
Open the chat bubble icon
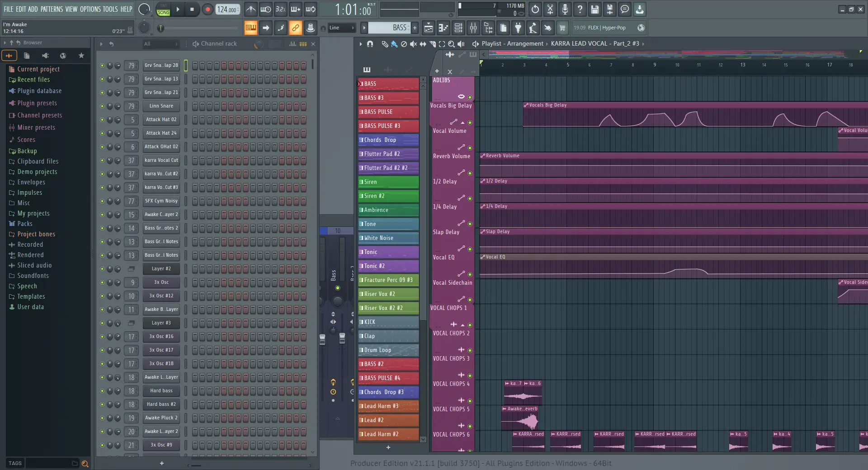(x=625, y=9)
